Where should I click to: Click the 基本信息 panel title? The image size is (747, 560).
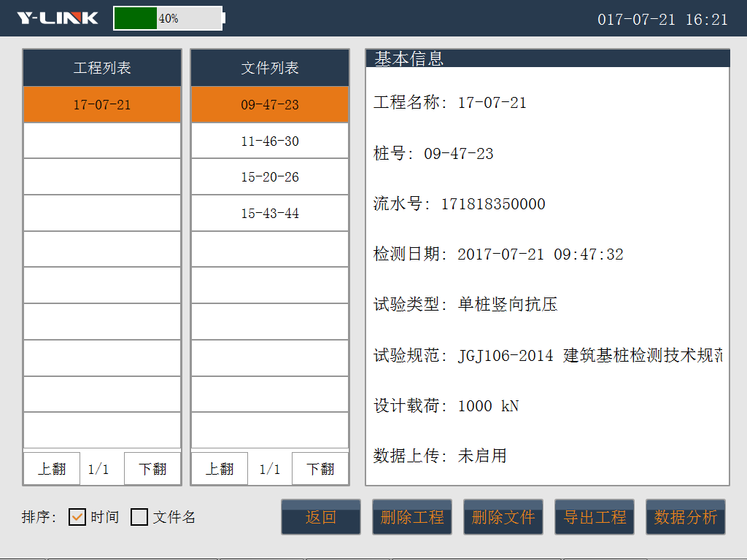click(x=409, y=58)
